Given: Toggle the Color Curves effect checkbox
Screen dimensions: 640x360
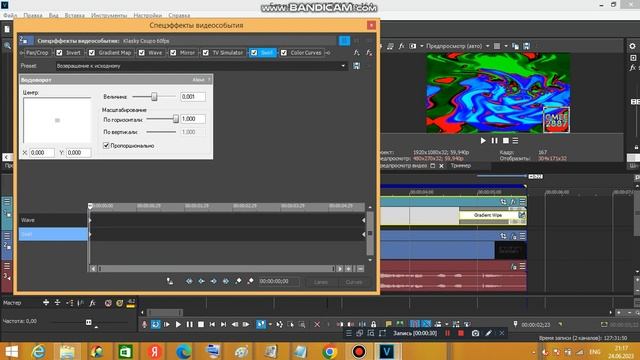Looking at the screenshot, I should pyautogui.click(x=284, y=53).
